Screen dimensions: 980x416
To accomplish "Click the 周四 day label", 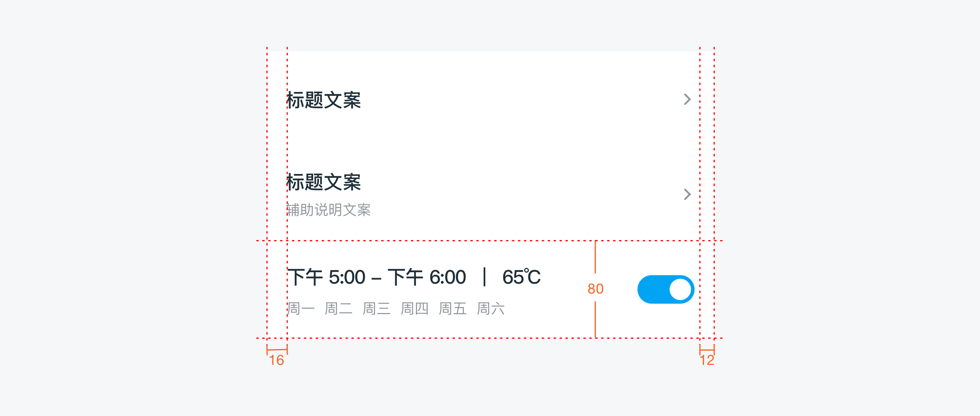I will (x=415, y=308).
